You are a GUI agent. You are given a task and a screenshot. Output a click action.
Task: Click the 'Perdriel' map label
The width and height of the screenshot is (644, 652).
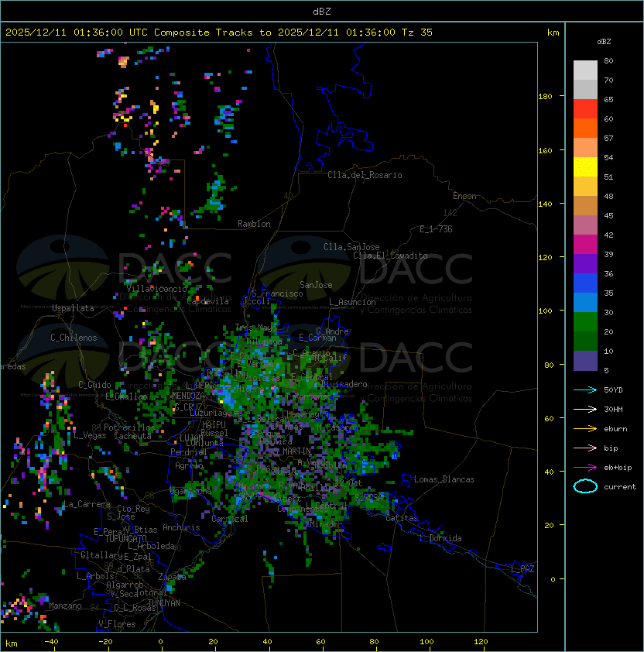pyautogui.click(x=189, y=451)
